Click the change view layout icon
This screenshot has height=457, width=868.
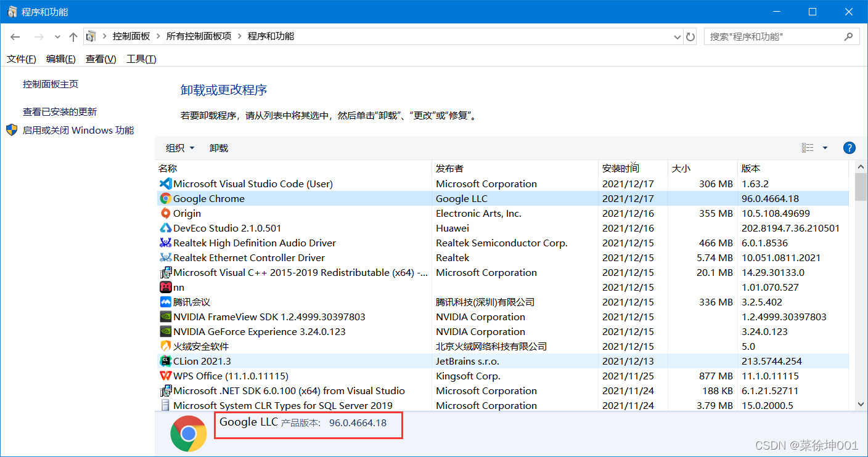(808, 148)
